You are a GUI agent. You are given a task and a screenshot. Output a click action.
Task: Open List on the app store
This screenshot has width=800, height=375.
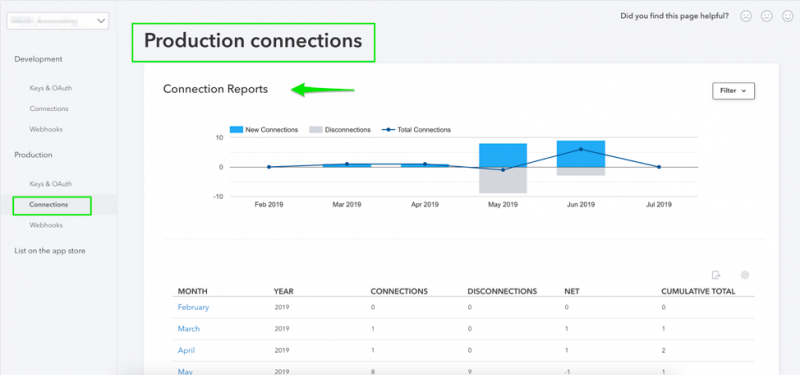50,251
